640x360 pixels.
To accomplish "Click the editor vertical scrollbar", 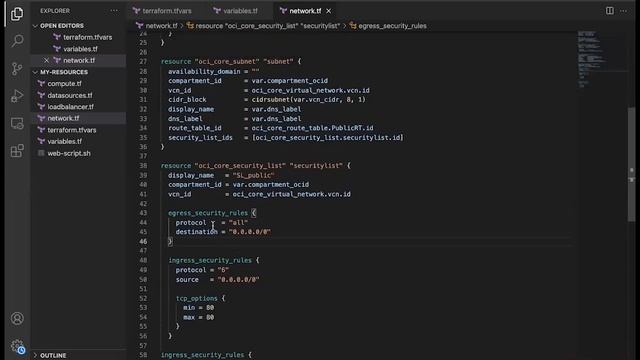I will (631, 163).
